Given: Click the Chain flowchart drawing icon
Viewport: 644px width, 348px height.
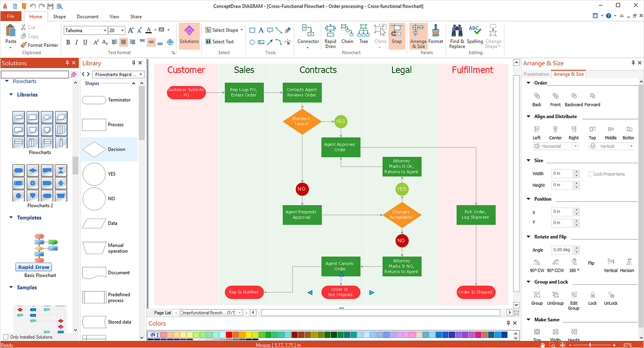Looking at the screenshot, I should coord(347,35).
